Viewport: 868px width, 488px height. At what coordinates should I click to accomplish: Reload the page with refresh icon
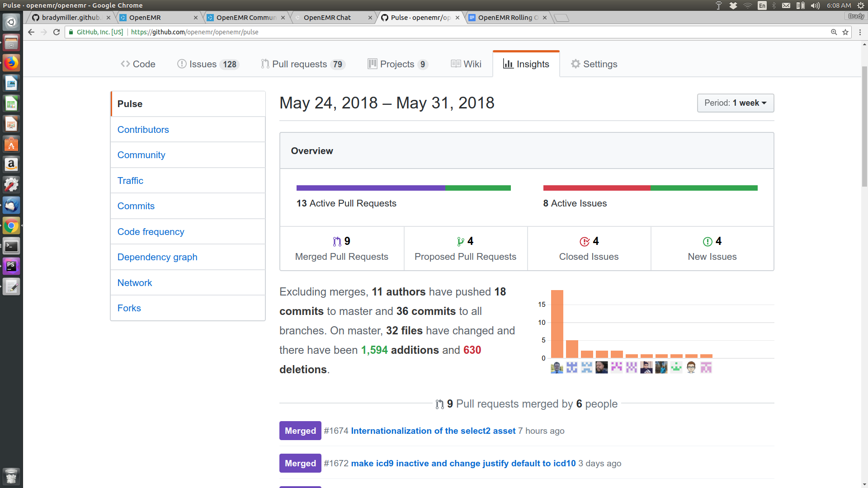[x=57, y=32]
